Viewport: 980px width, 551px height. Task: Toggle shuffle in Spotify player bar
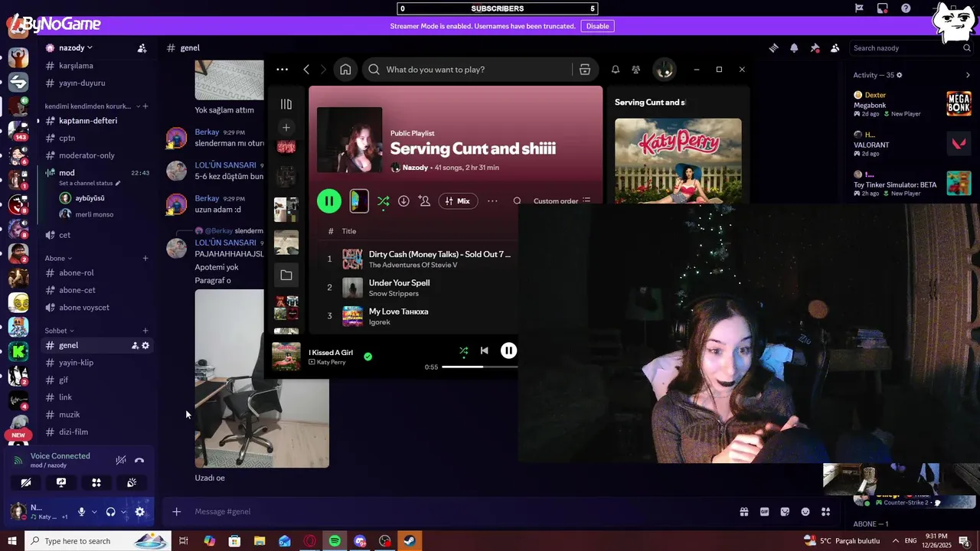pyautogui.click(x=463, y=350)
